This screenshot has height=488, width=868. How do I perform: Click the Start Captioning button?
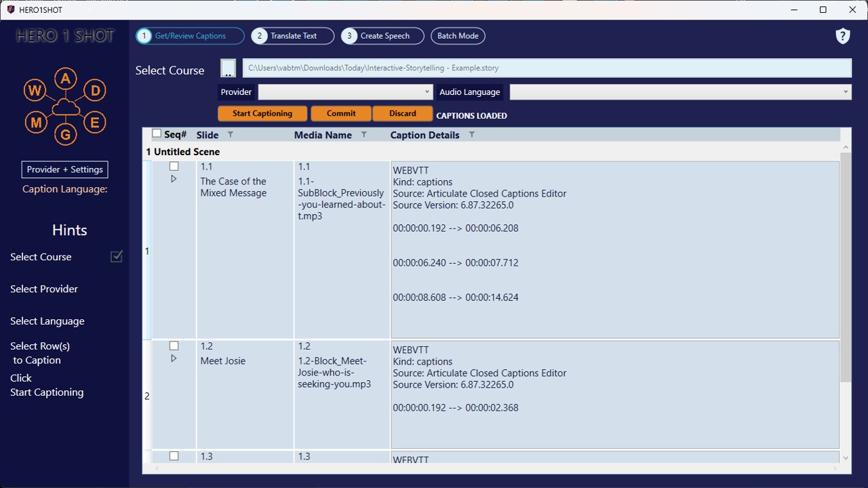262,113
